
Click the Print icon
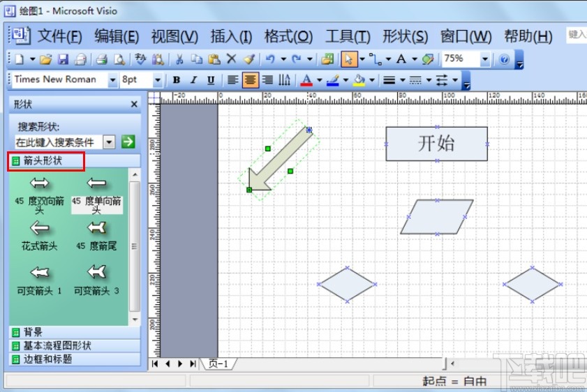80,59
